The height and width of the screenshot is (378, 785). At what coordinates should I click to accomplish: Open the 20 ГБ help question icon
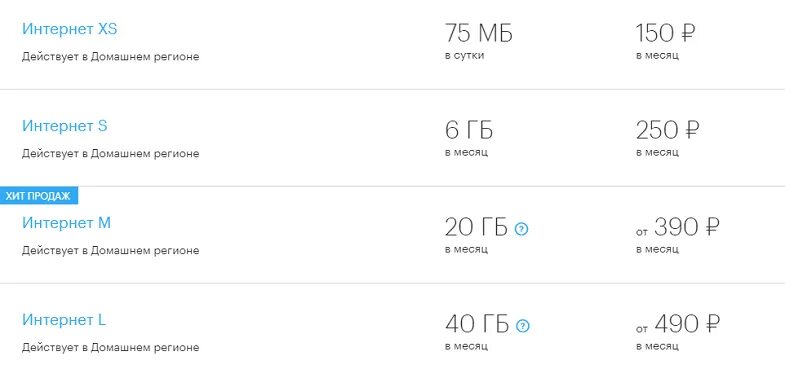(521, 229)
